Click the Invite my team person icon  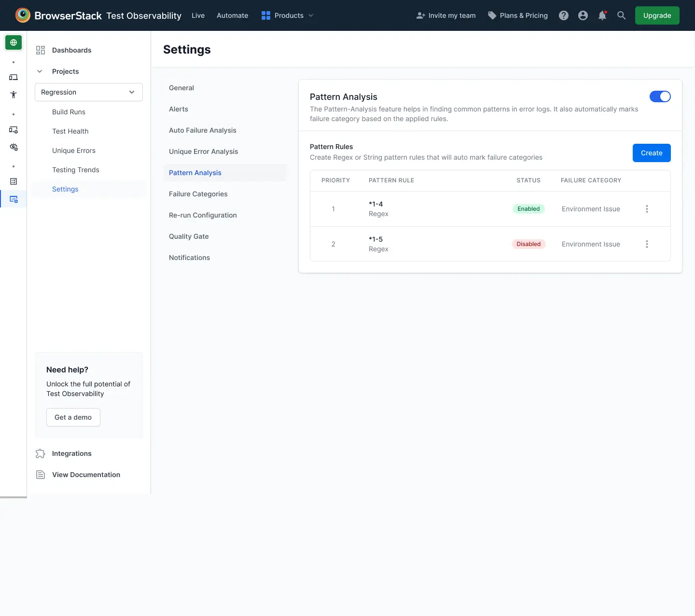[x=420, y=15]
